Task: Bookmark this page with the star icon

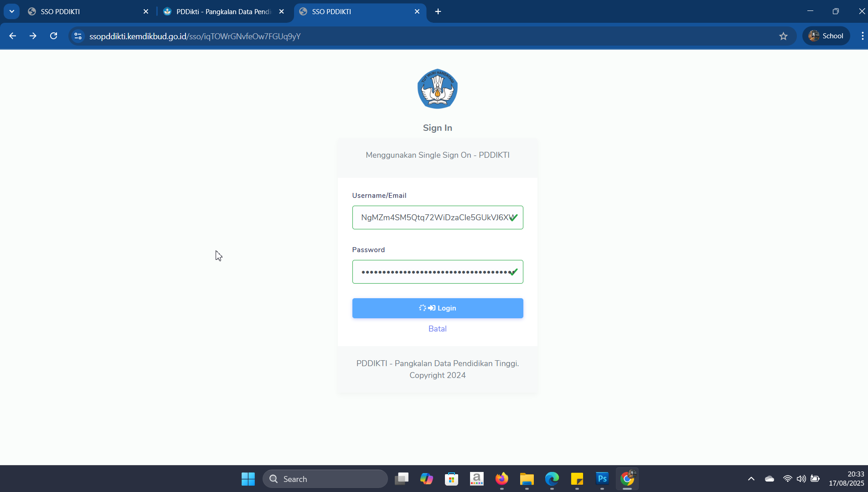Action: pos(783,36)
